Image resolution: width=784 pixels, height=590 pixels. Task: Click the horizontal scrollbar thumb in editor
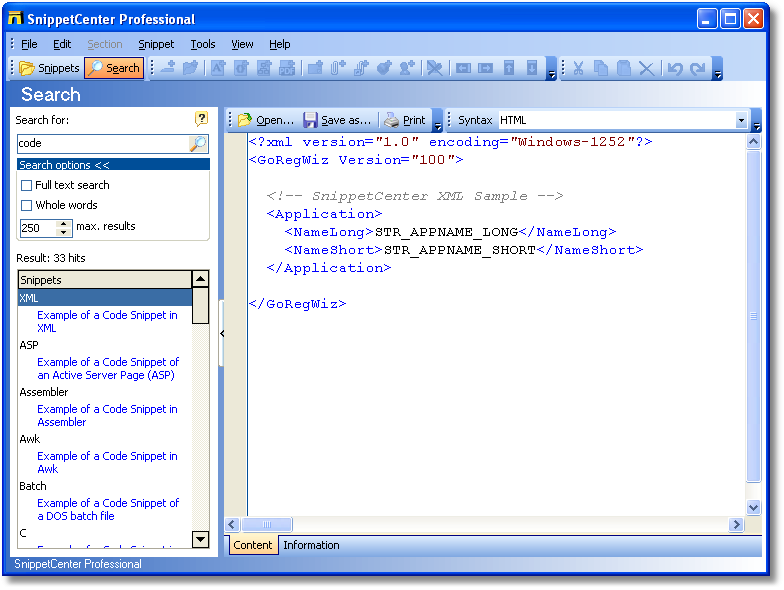click(267, 524)
